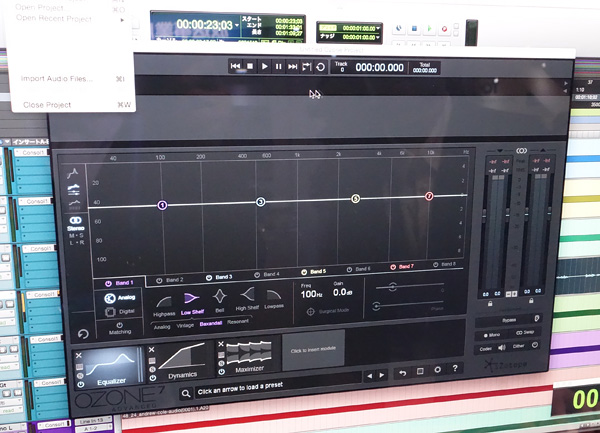The height and width of the screenshot is (433, 600).
Task: Bypass the Maximizer module power button
Action: tap(222, 371)
